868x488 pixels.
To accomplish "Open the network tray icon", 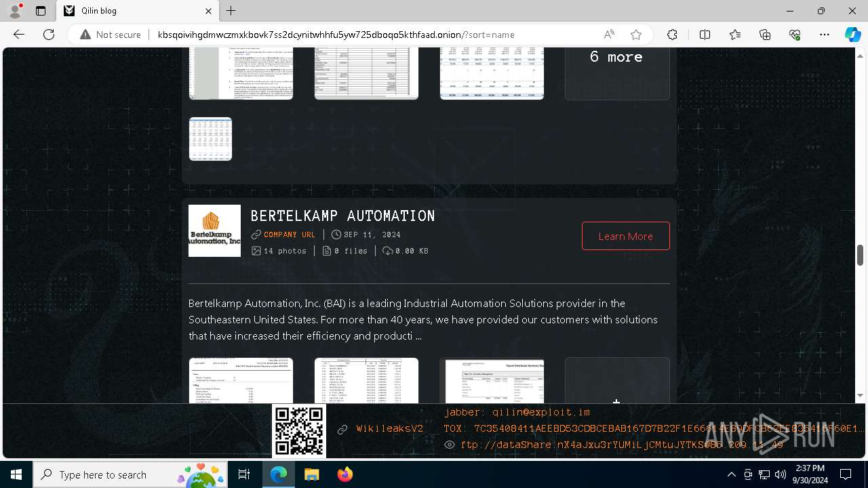I will tap(764, 474).
